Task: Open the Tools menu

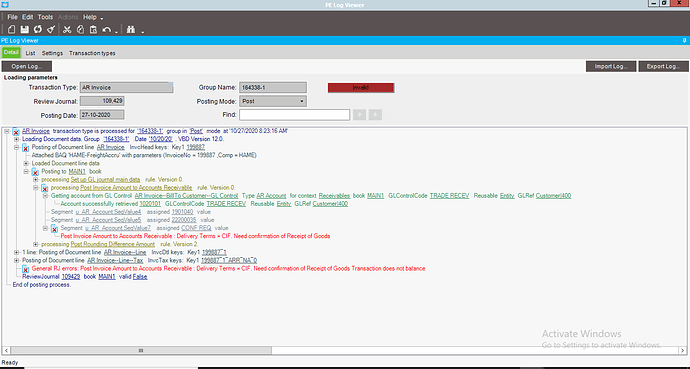Action: pos(45,17)
